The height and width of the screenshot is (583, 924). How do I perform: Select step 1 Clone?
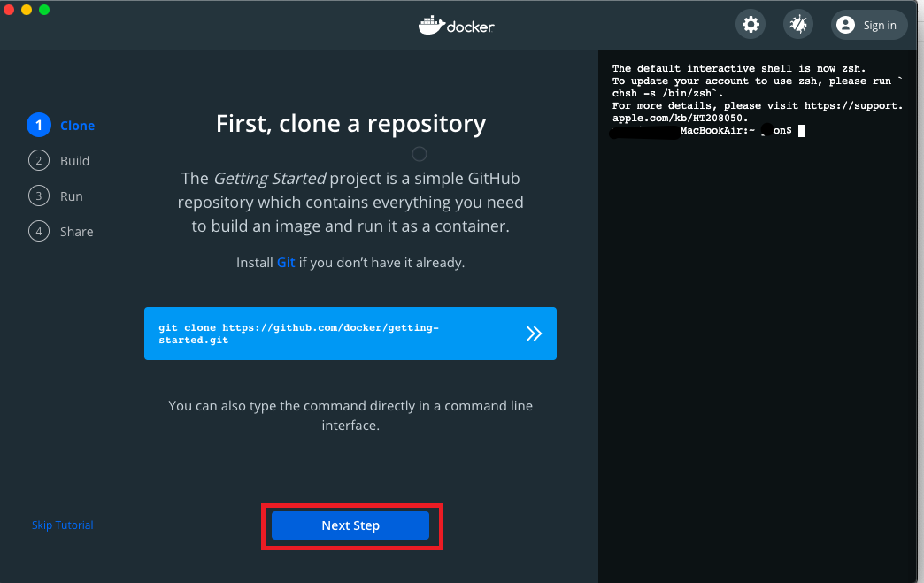click(61, 126)
